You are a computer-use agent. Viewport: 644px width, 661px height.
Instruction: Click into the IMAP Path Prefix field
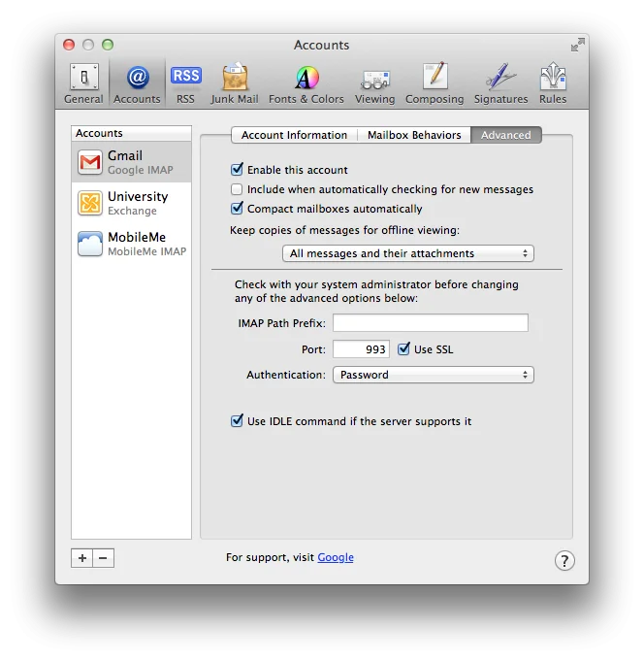pos(431,322)
